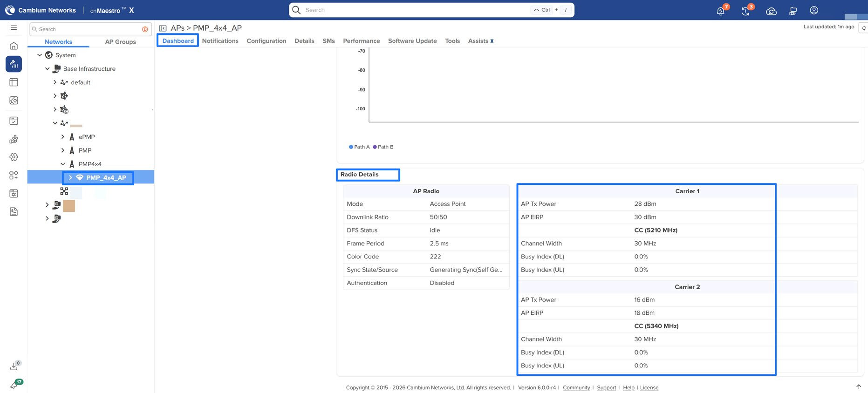The width and height of the screenshot is (868, 393).
Task: Open the monitor and manage sidebar icon
Action: click(x=14, y=64)
